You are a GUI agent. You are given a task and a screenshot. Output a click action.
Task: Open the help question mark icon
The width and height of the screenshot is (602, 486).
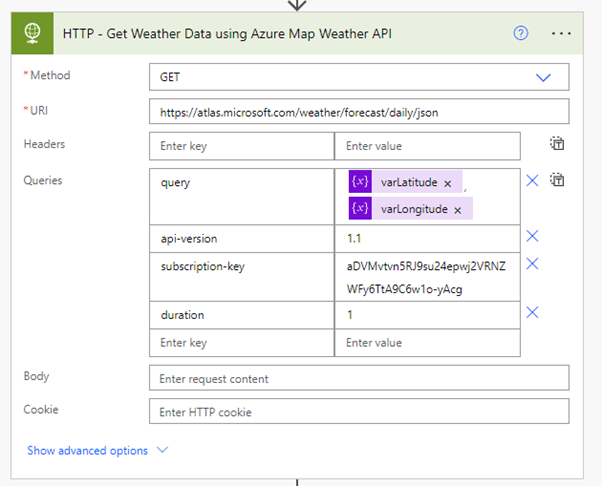(521, 33)
